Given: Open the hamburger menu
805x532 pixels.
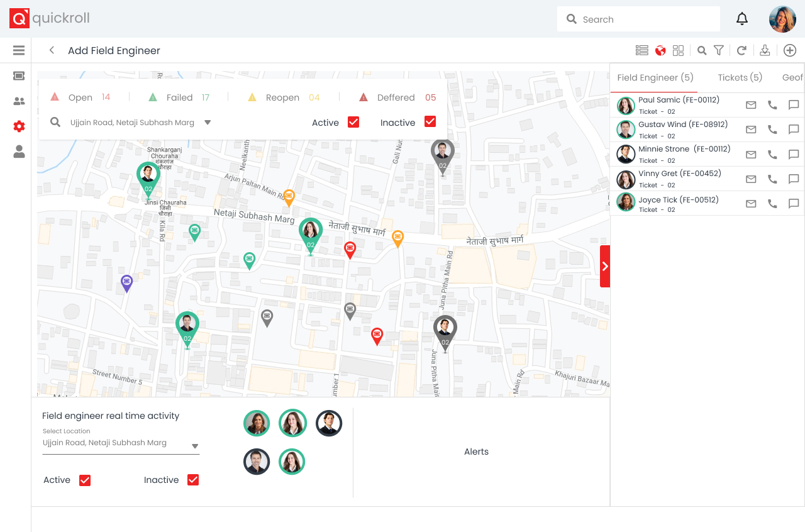Looking at the screenshot, I should click(x=18, y=50).
